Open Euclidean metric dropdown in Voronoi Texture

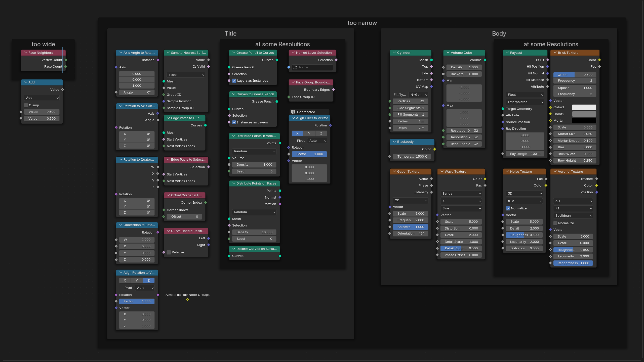tap(573, 216)
